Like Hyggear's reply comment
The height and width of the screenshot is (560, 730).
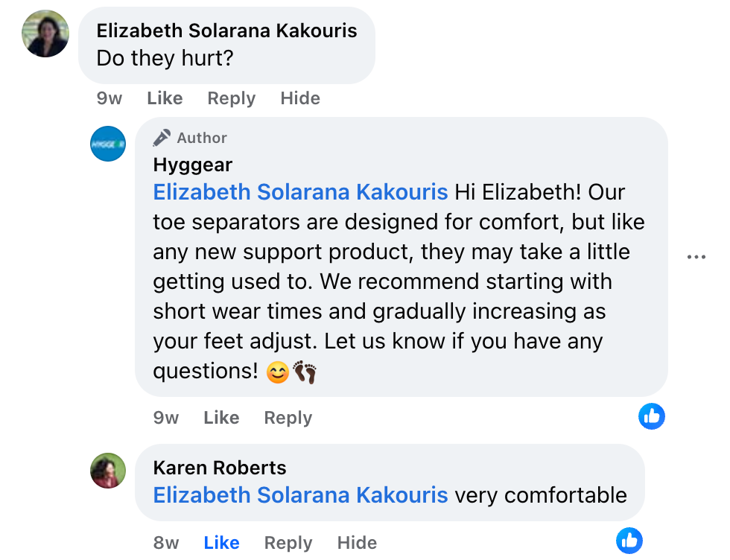click(221, 418)
